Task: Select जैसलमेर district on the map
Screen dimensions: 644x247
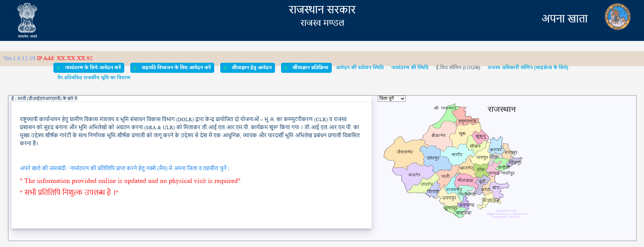Action: (x=404, y=152)
